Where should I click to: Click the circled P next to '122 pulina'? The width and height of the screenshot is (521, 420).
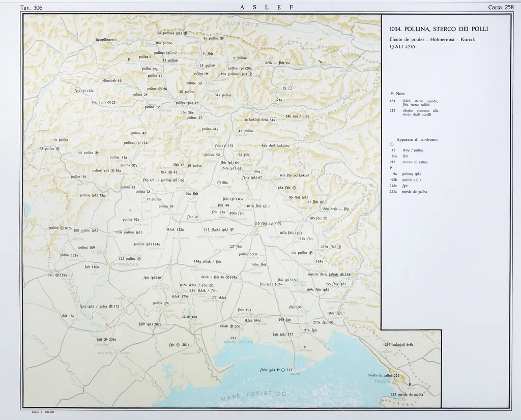pos(139,258)
